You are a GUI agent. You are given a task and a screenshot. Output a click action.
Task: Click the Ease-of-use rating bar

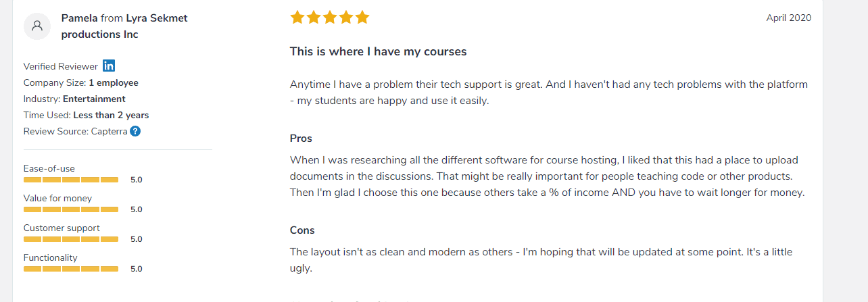[71, 180]
